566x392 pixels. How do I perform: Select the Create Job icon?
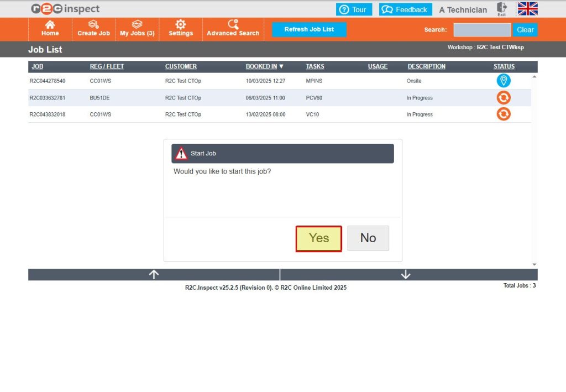coord(93,29)
